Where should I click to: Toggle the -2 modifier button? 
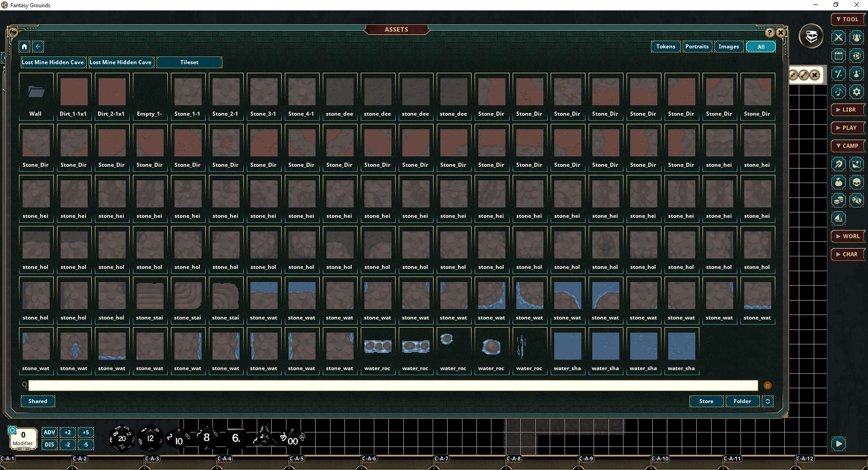[x=67, y=445]
